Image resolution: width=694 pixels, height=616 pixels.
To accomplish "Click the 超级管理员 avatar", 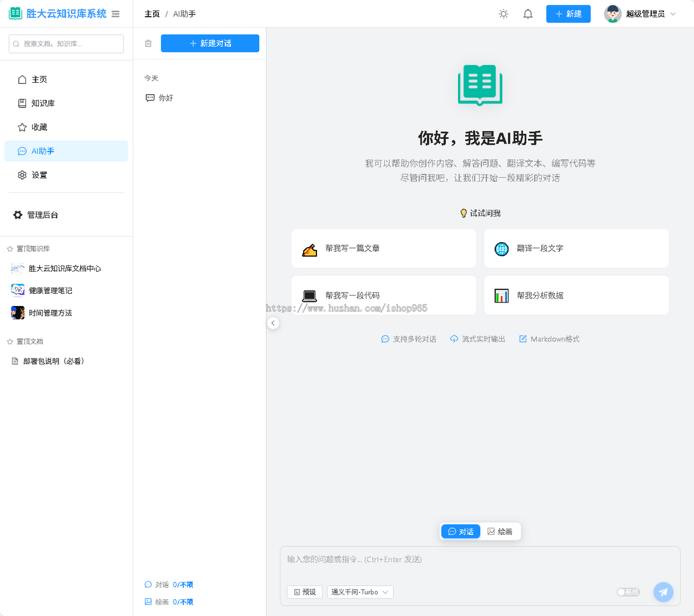I will pos(612,14).
